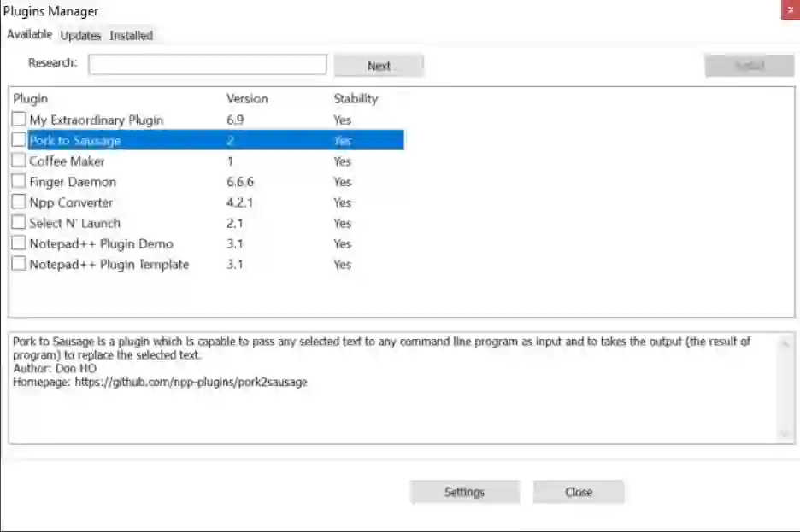Click version 6.9 of My Extraordinary Plugin

[x=235, y=120]
